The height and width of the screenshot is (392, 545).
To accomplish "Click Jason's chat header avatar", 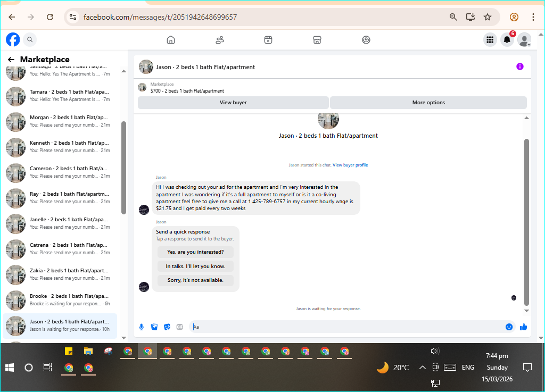I will pos(146,66).
